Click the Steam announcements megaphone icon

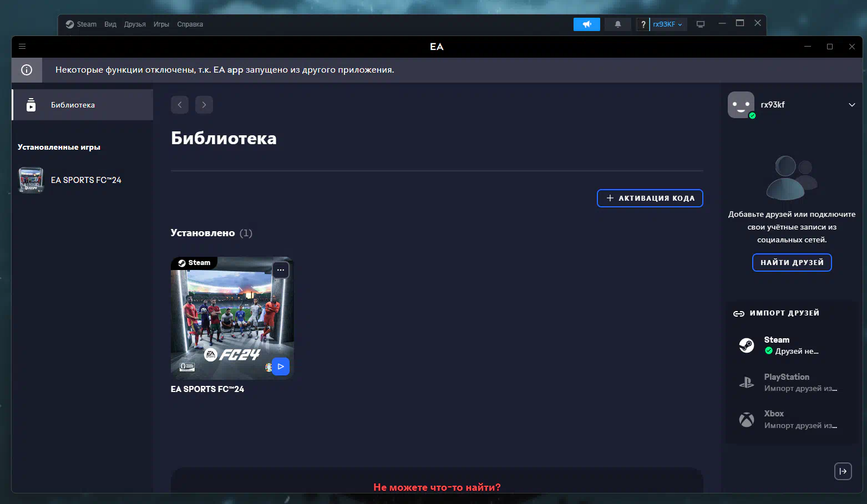tap(586, 24)
